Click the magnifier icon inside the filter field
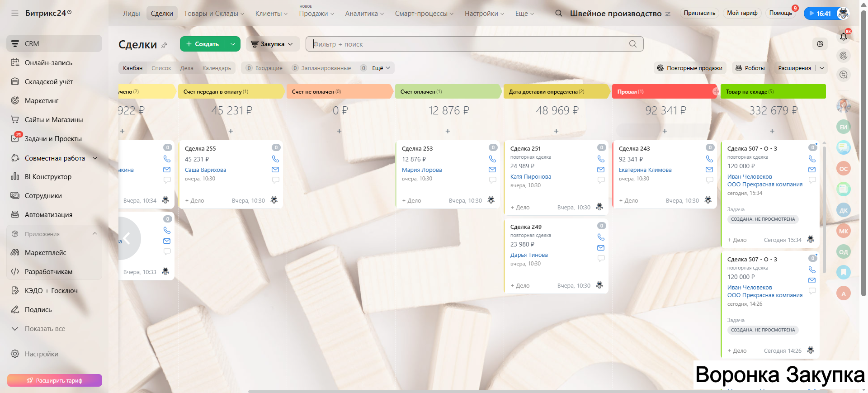The image size is (868, 393). point(633,44)
